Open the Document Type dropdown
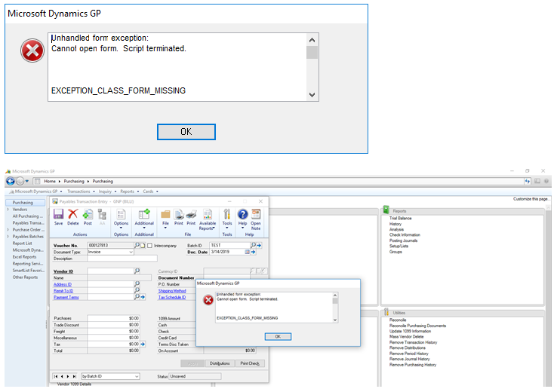This screenshot has height=392, width=557. (131, 252)
